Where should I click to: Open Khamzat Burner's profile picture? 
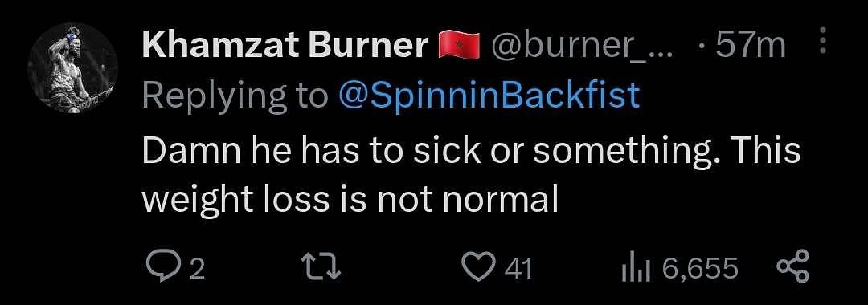(72, 68)
